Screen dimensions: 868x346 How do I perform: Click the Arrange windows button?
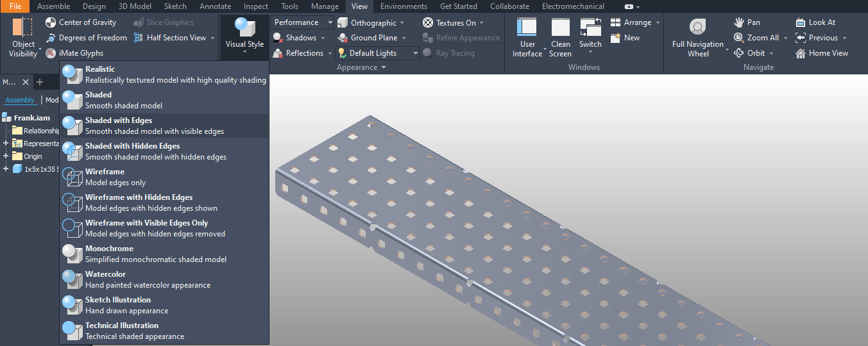point(634,22)
